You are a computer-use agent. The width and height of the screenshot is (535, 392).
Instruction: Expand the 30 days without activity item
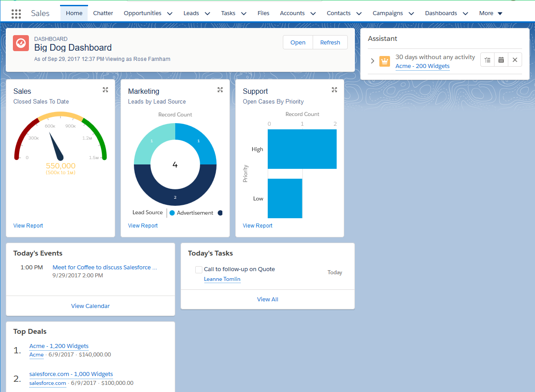tap(373, 61)
